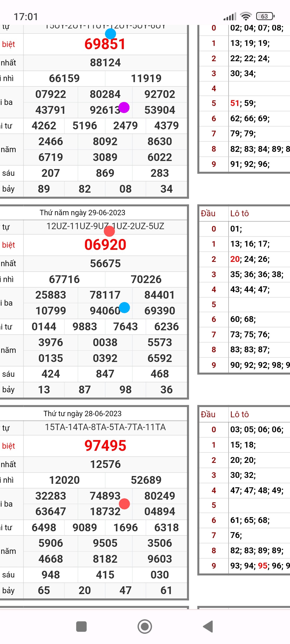290x644 pixels.
Task: Tap first prize number 56675
Action: 105,264
